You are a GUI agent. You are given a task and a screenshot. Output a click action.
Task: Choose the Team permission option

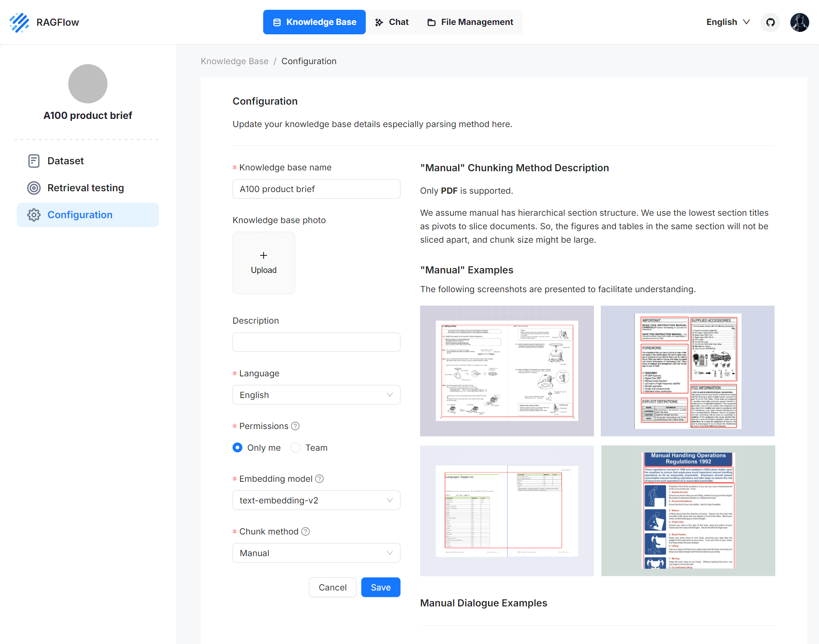coord(295,447)
